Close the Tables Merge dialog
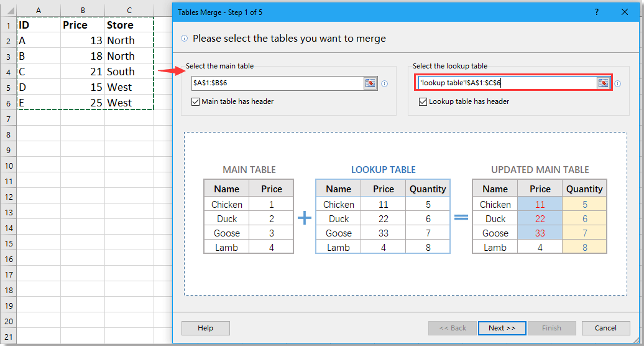This screenshot has width=644, height=346. tap(624, 12)
